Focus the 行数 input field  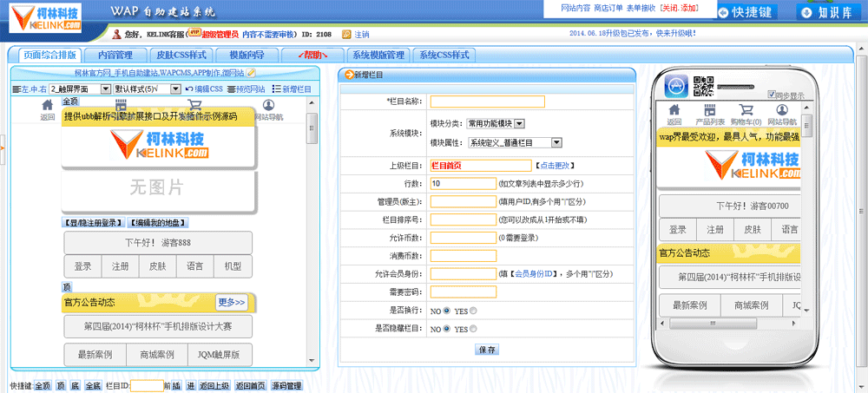[464, 183]
